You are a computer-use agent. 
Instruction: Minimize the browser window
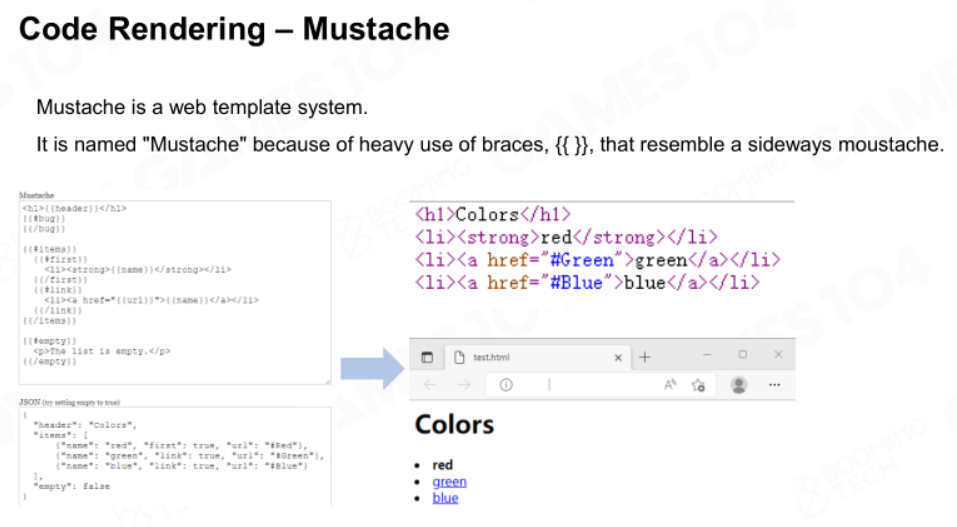pos(707,354)
